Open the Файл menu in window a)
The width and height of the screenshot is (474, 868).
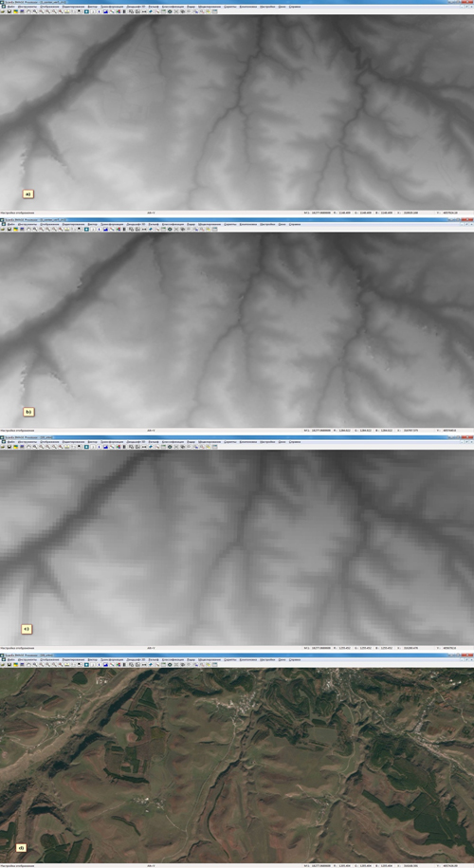point(11,6)
